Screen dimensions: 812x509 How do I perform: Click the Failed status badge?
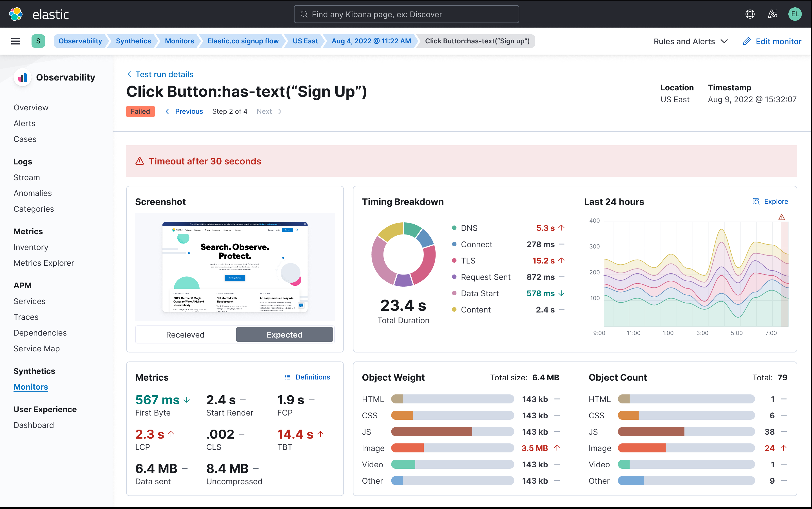(x=140, y=111)
